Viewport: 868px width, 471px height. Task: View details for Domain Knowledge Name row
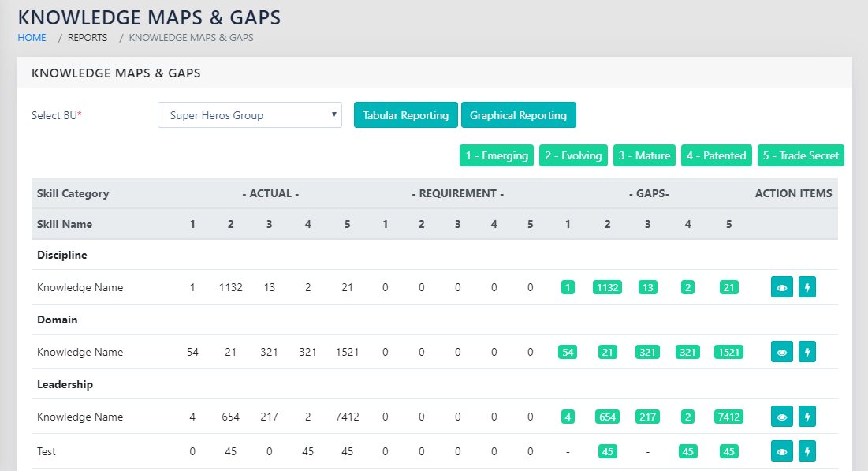pyautogui.click(x=782, y=352)
